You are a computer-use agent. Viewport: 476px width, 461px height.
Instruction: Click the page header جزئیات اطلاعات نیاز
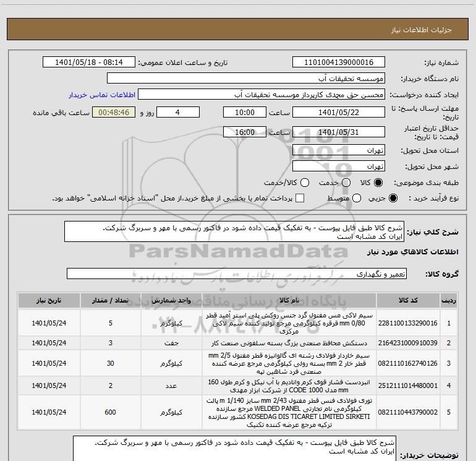point(422,30)
